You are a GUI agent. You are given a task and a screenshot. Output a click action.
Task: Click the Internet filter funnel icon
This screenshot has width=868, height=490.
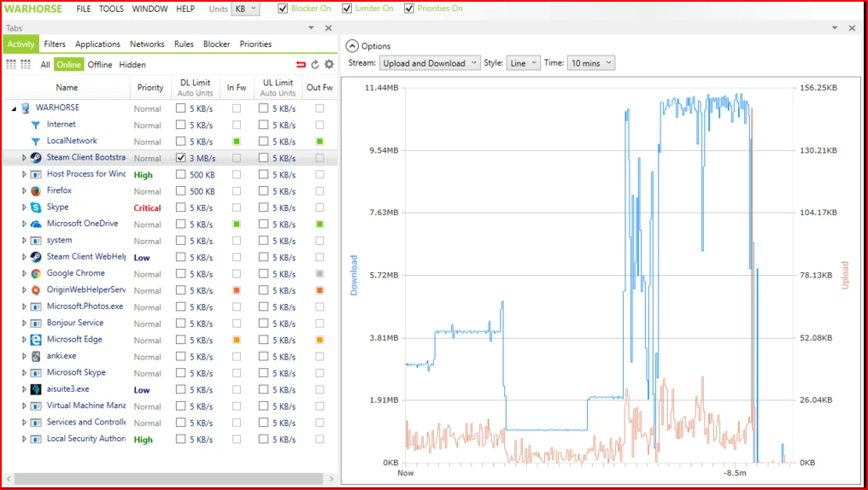click(36, 125)
